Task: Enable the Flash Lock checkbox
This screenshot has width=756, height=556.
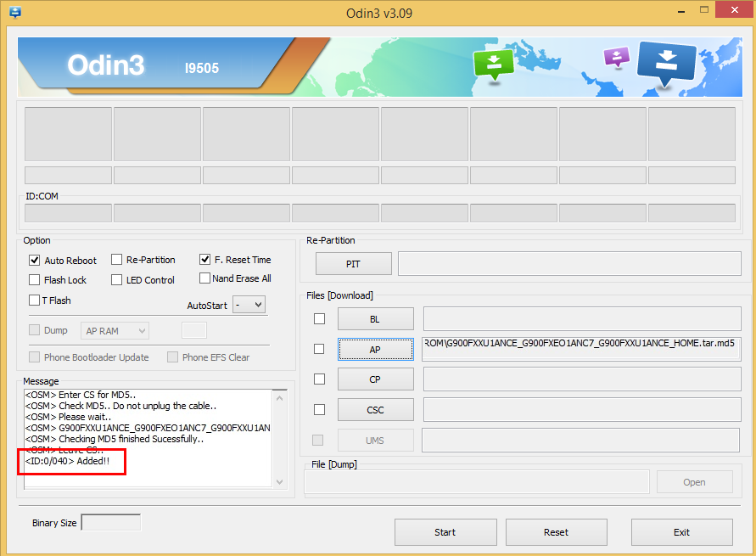Action: click(34, 280)
